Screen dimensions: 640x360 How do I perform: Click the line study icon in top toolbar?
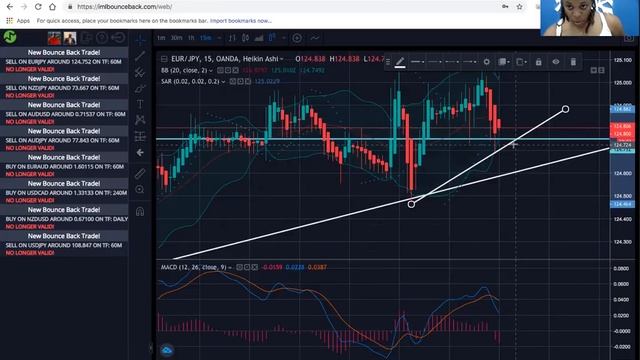pyautogui.click(x=315, y=38)
